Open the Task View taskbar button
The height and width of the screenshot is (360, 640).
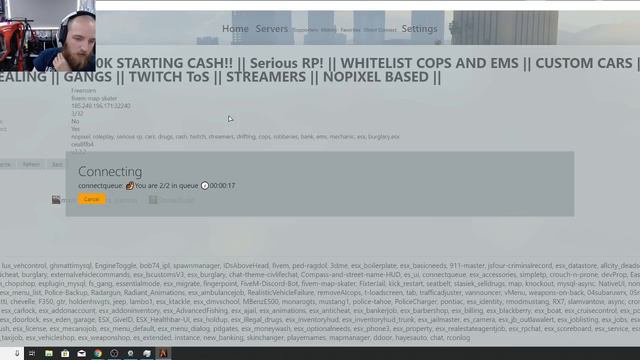(32, 353)
